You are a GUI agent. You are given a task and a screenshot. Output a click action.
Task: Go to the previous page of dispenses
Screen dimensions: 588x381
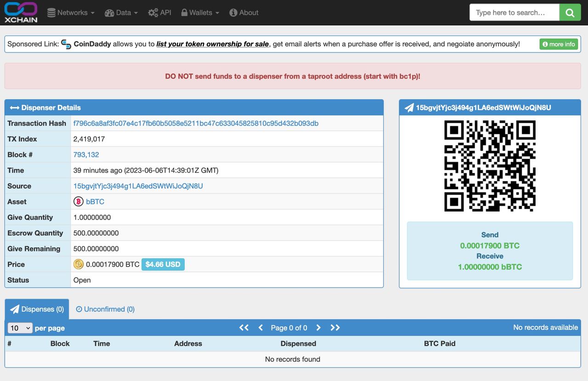[x=260, y=328]
